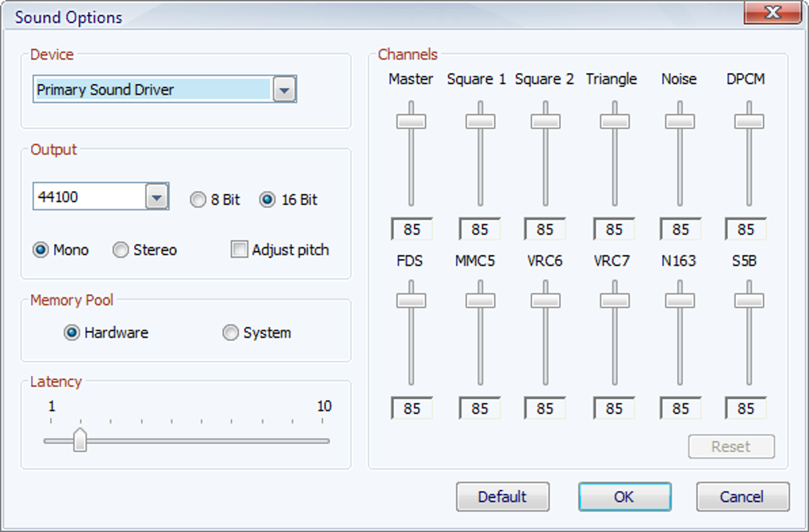Image resolution: width=809 pixels, height=532 pixels.
Task: Select Hardware memory pool option
Action: click(x=71, y=333)
